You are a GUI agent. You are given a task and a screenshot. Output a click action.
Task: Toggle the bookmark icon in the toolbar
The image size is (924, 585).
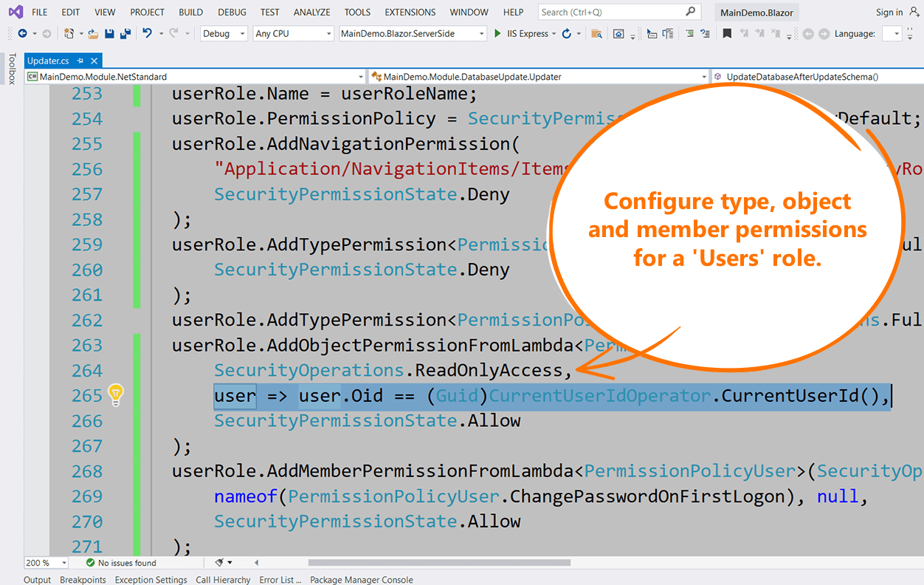(727, 34)
